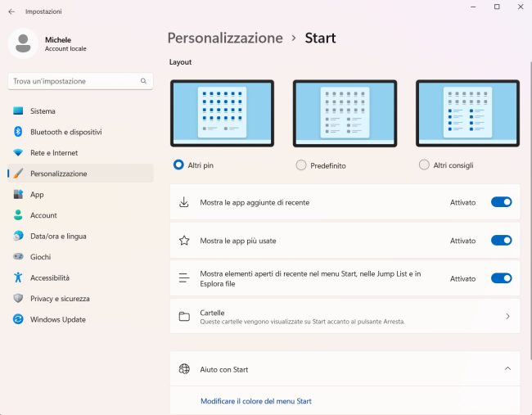Image resolution: width=532 pixels, height=415 pixels.
Task: Click the download icon for recently added apps
Action: click(x=184, y=202)
